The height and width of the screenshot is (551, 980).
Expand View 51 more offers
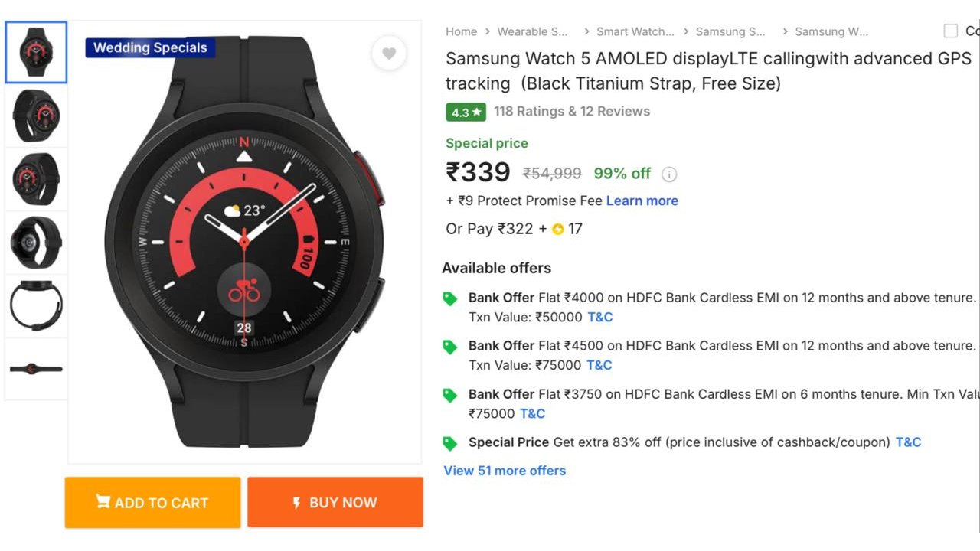(x=505, y=471)
